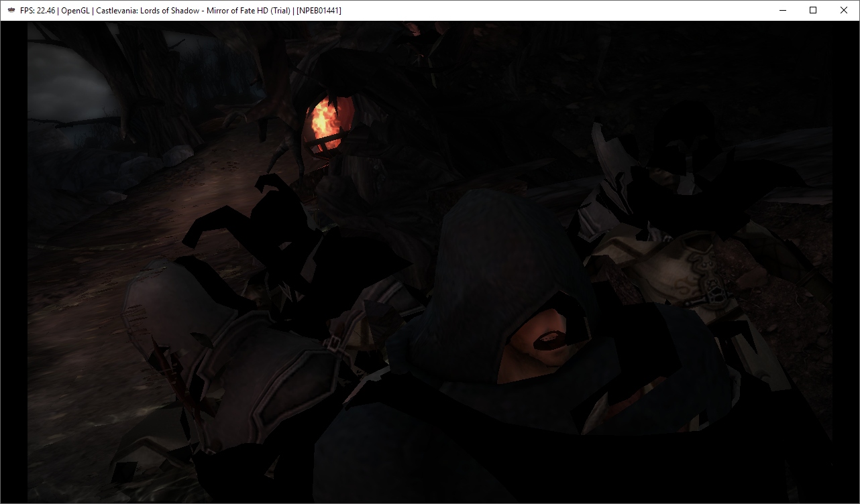Close the Castlevania emulator window
This screenshot has width=860, height=504.
coord(844,11)
